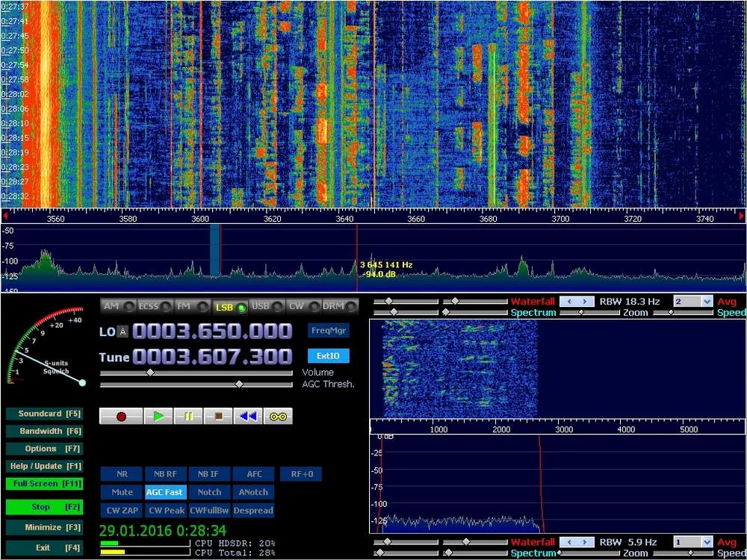Open the ExtIO dialog
This screenshot has width=747, height=560.
point(328,355)
